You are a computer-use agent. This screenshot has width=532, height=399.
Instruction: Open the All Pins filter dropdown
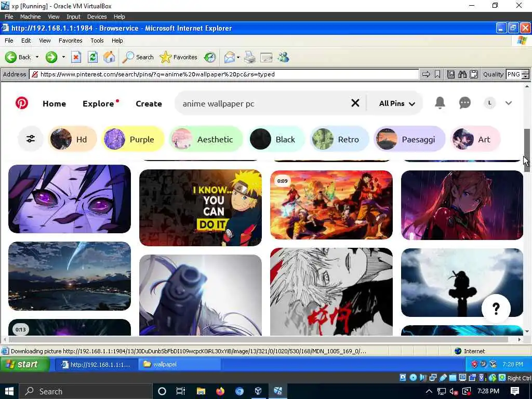396,103
